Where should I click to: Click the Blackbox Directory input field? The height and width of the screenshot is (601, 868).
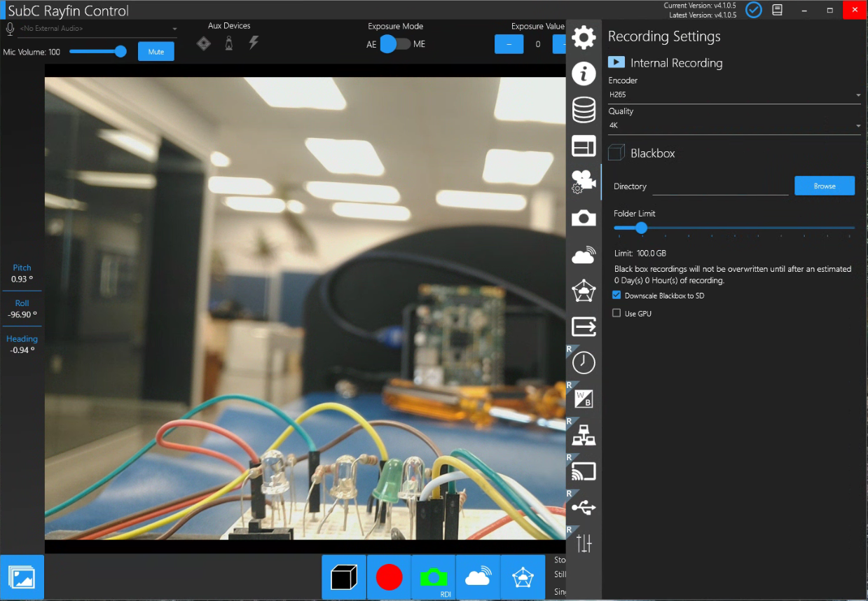719,187
